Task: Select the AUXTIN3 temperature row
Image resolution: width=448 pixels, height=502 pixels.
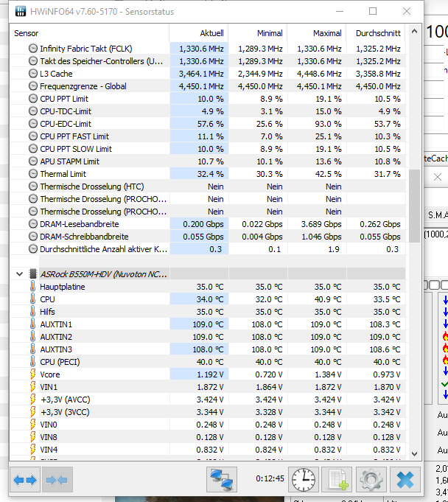Action: 208,349
